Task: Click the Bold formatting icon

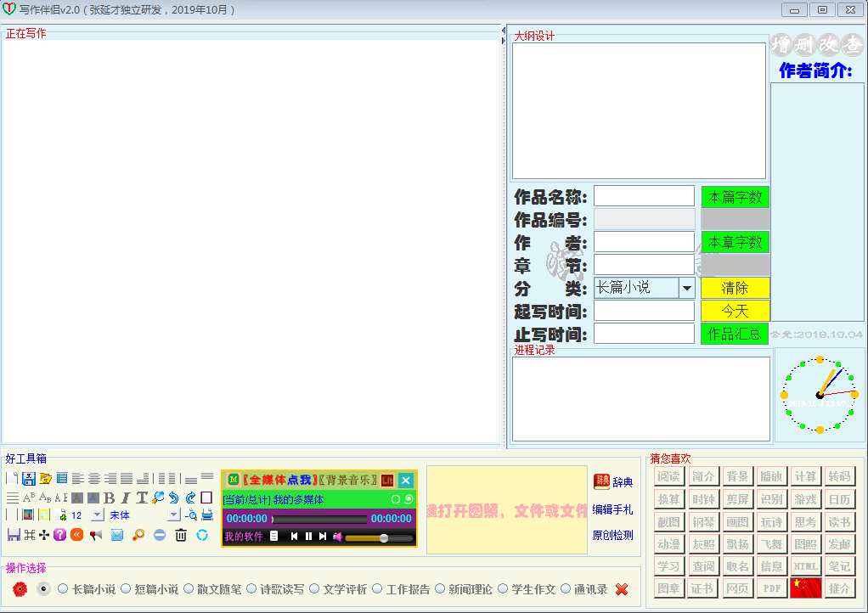Action: pos(110,498)
